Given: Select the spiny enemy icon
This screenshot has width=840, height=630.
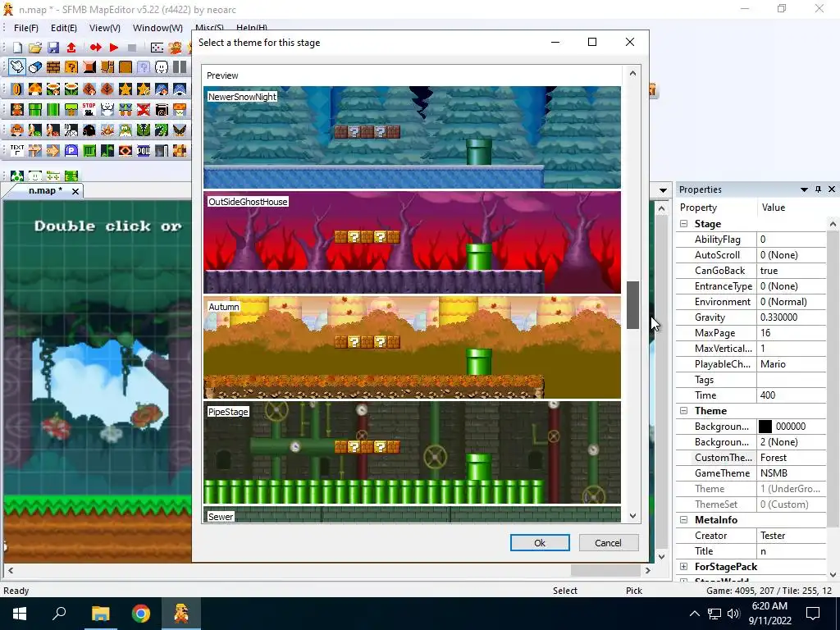Looking at the screenshot, I should click(x=107, y=130).
